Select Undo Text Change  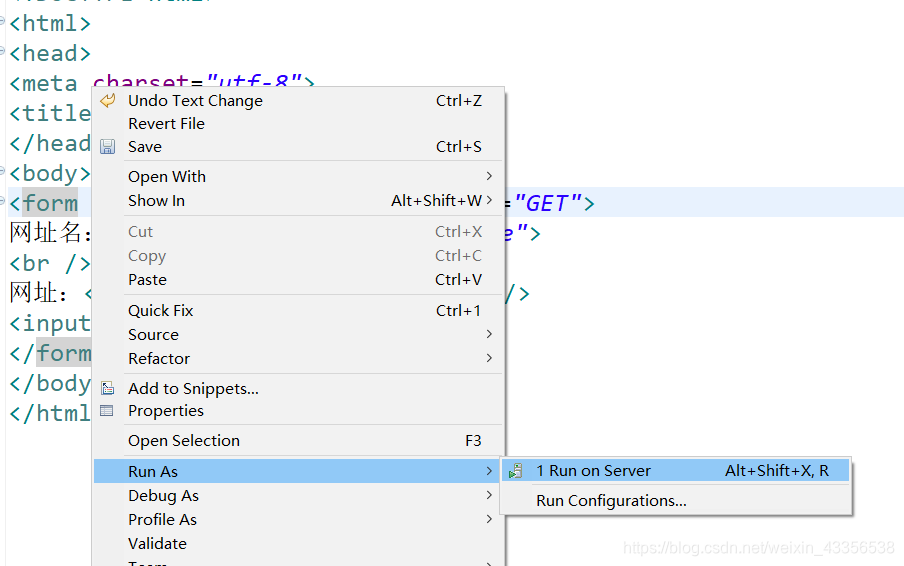coord(299,100)
